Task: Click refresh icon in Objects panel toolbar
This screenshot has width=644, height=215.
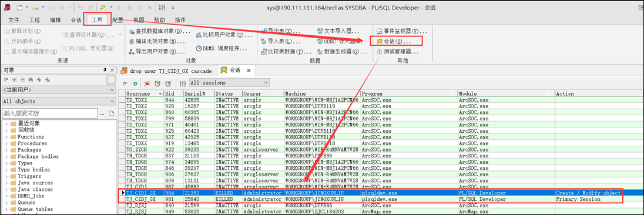Action: click(x=6, y=80)
